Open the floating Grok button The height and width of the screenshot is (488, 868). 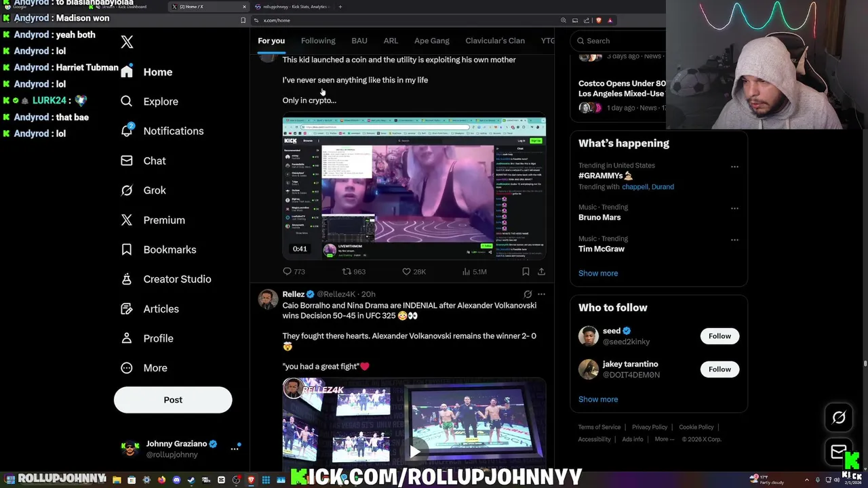(839, 418)
